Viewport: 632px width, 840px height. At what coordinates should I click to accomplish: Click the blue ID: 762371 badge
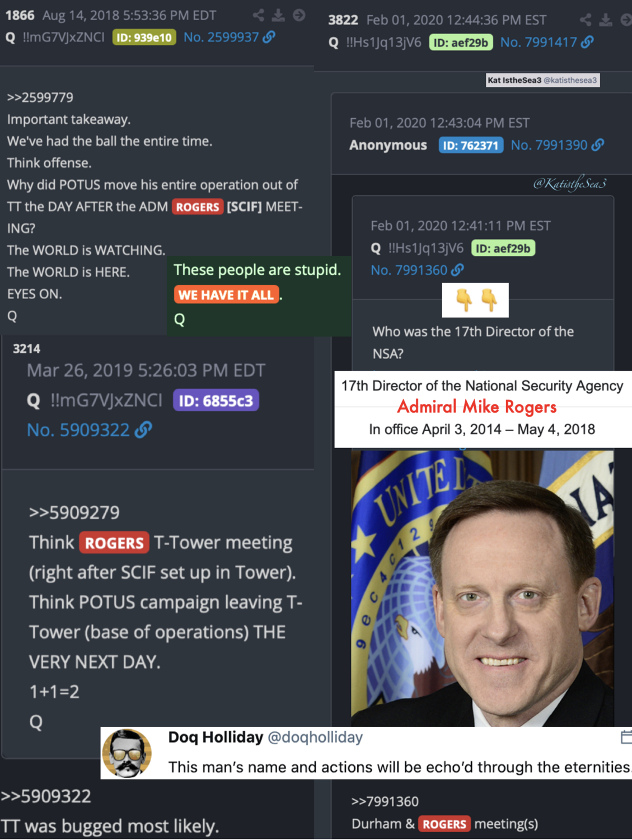click(x=471, y=146)
